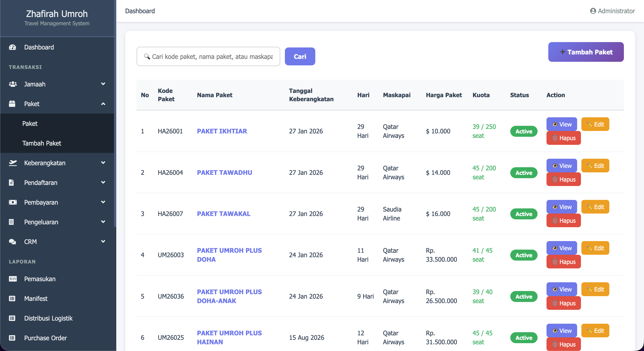Viewport: 644px width, 351px height.
Task: Click the Pembayaran money icon
Action: tap(13, 202)
